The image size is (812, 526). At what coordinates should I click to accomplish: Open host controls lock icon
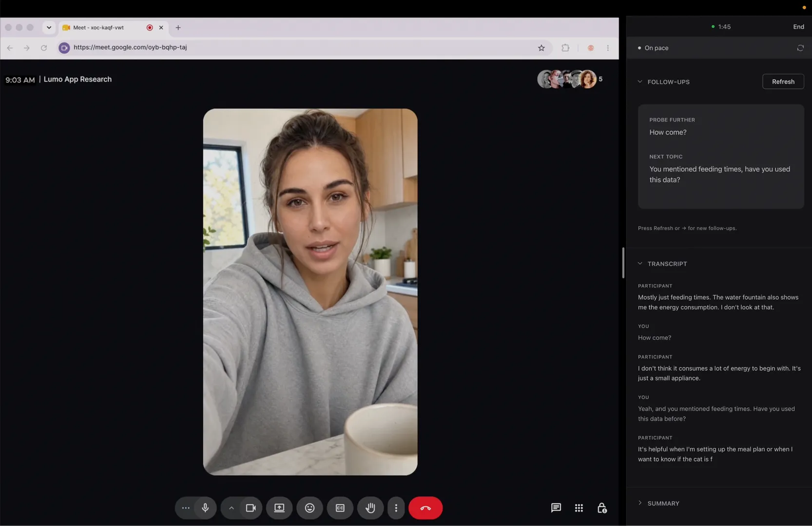click(x=602, y=508)
